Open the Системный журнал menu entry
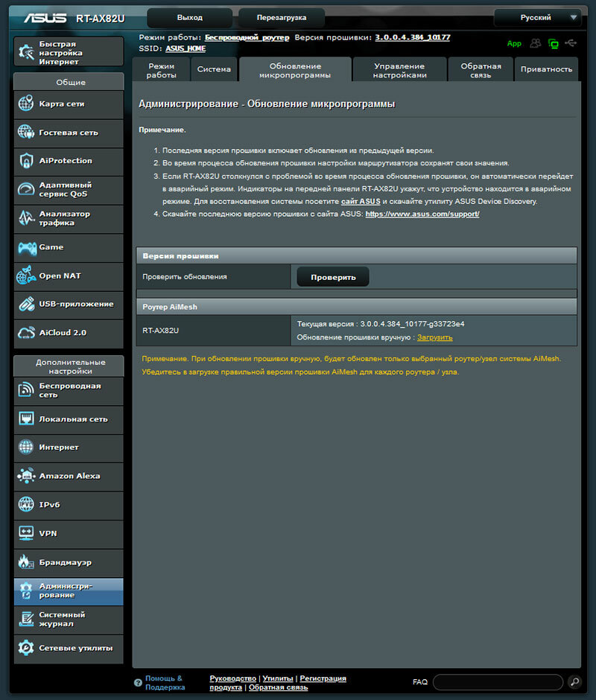This screenshot has width=596, height=700. (x=69, y=620)
